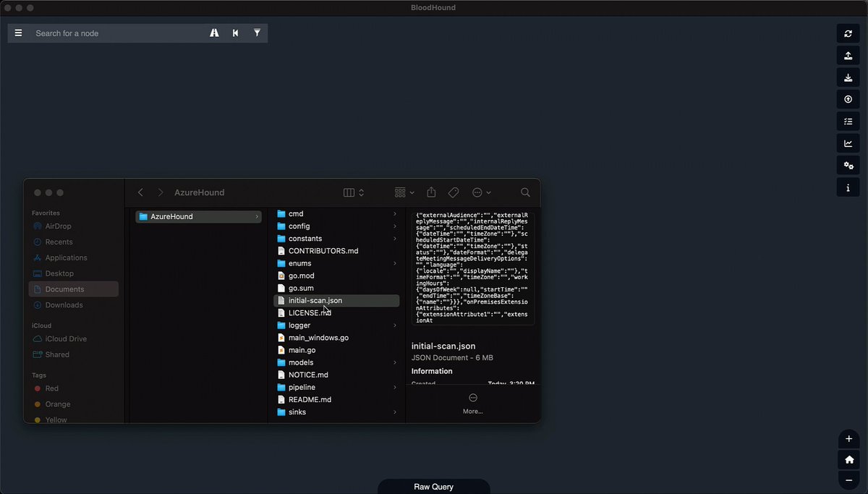Focus the Search for a node field
868x494 pixels.
[x=116, y=33]
